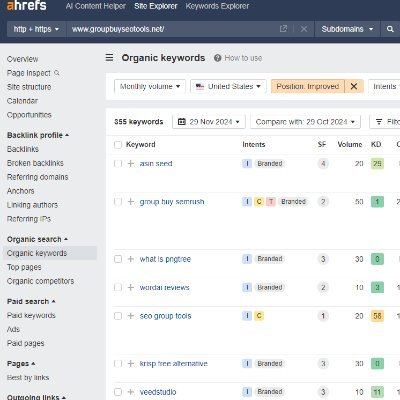Collapse the Organic search section
The width and height of the screenshot is (400, 400).
pos(37,239)
